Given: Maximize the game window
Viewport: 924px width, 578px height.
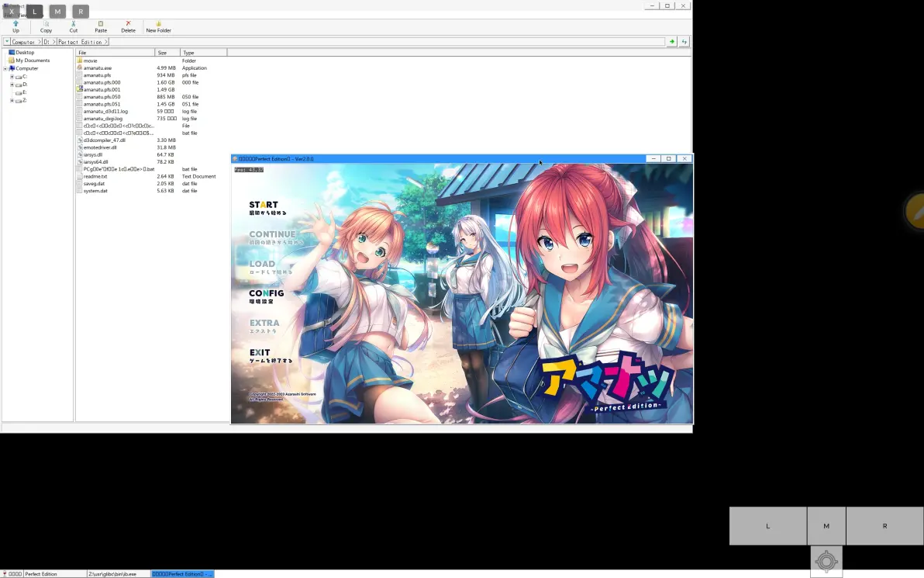Looking at the screenshot, I should [669, 158].
